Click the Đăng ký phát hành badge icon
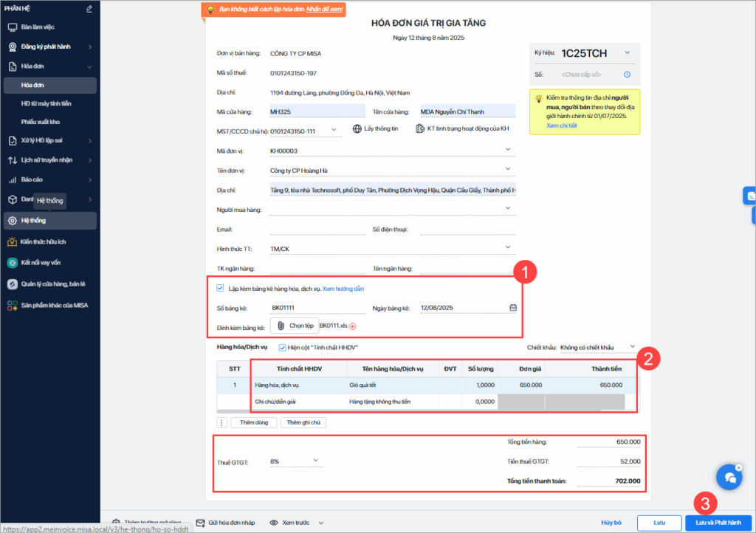Image resolution: width=756 pixels, height=533 pixels. click(x=13, y=47)
